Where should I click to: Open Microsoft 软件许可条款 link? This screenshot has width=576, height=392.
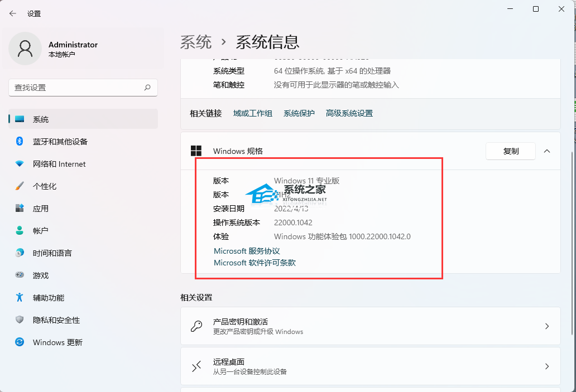pyautogui.click(x=255, y=263)
